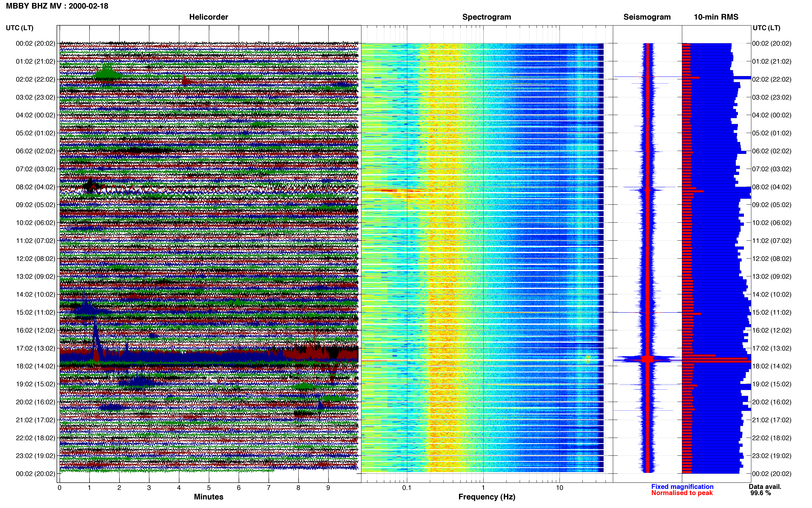Click tick "5" on the Minutes axis

click(209, 488)
